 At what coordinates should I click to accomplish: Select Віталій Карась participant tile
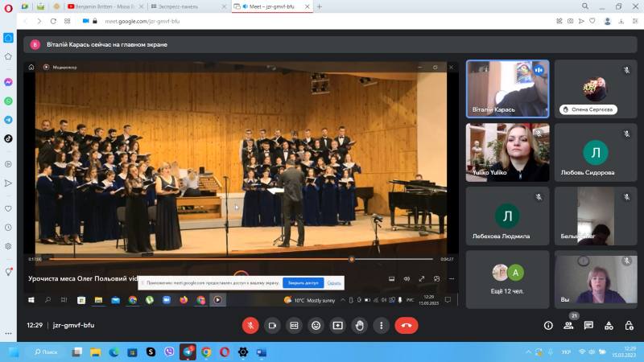tap(508, 89)
